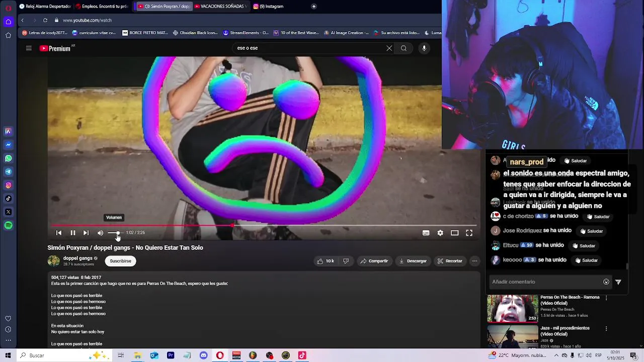
Task: Open File Explorer from the taskbar
Action: coord(137,355)
